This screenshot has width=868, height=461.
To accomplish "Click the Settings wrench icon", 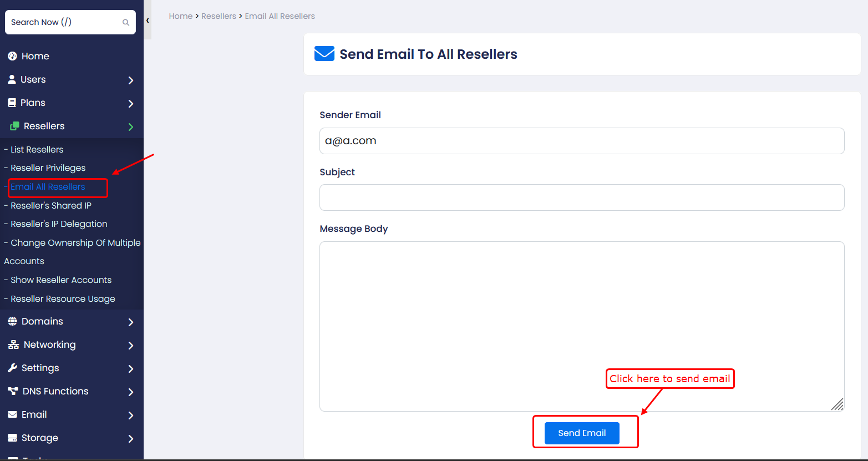I will 12,368.
